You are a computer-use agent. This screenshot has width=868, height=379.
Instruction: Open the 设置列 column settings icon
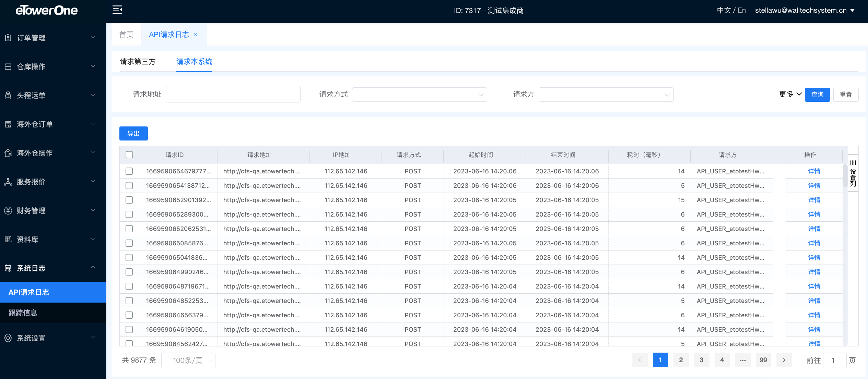coord(853,163)
